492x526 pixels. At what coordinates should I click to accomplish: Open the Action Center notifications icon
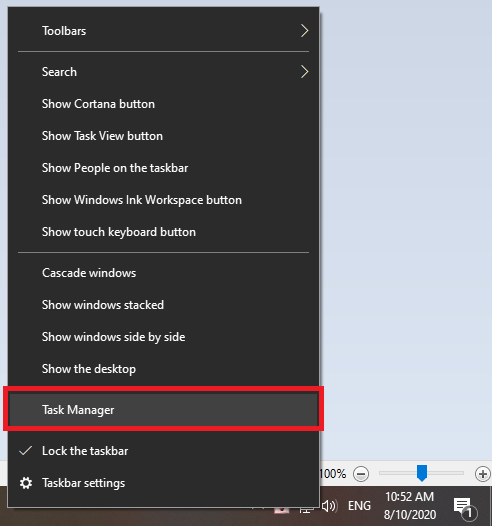(x=465, y=508)
